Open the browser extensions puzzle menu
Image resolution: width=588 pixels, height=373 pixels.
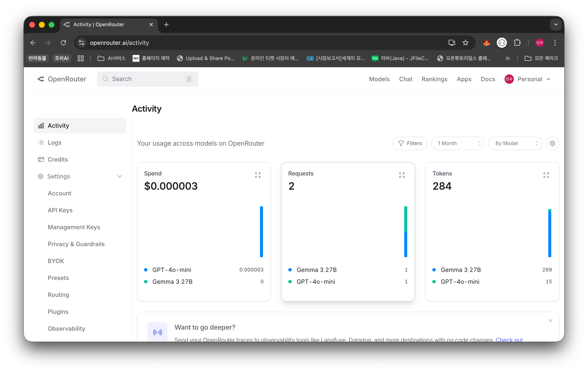pos(517,43)
